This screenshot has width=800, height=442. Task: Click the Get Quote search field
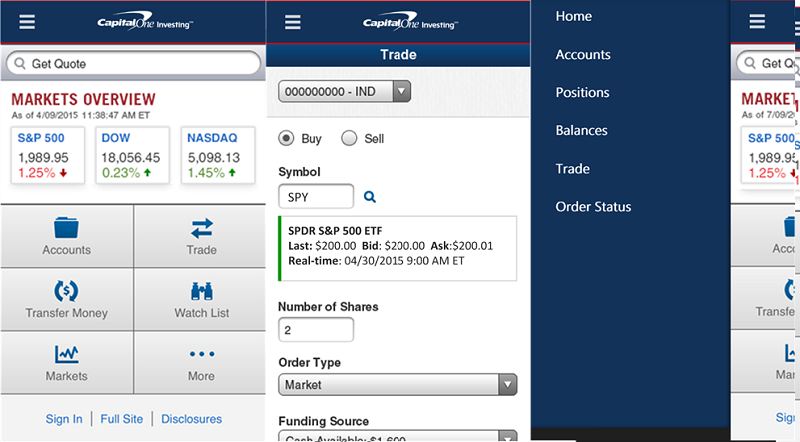click(133, 63)
